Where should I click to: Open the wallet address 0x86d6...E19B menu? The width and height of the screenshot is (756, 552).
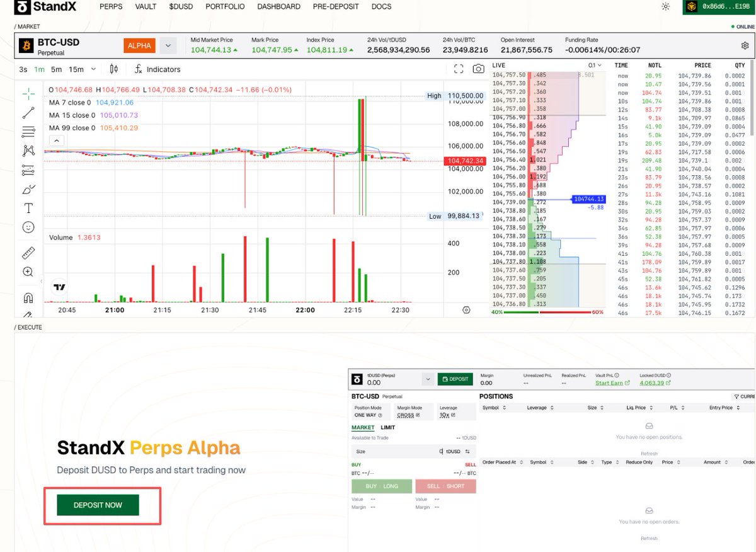(x=718, y=7)
